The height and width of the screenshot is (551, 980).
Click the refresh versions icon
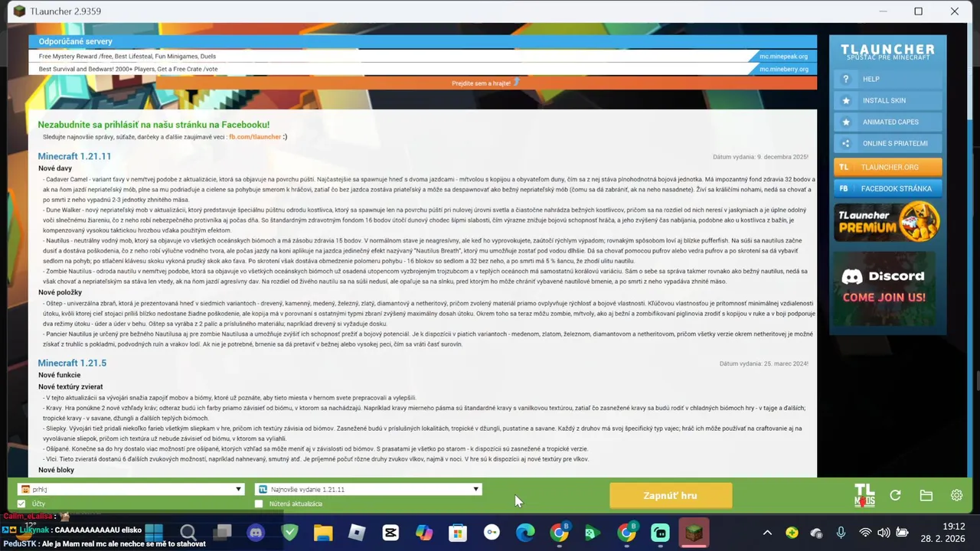pyautogui.click(x=895, y=495)
